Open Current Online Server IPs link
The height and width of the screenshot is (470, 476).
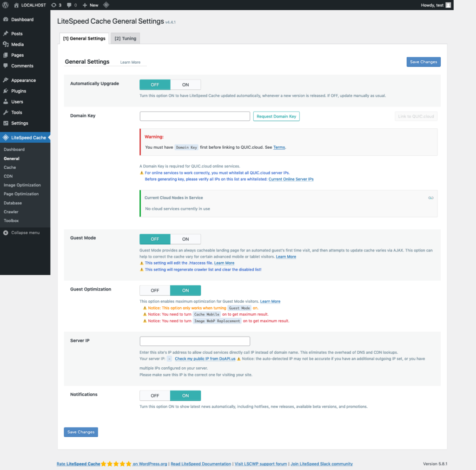click(x=291, y=179)
